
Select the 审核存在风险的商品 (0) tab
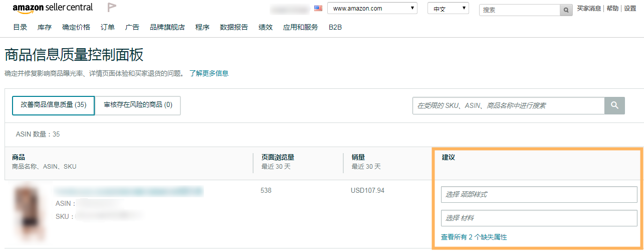(x=138, y=105)
